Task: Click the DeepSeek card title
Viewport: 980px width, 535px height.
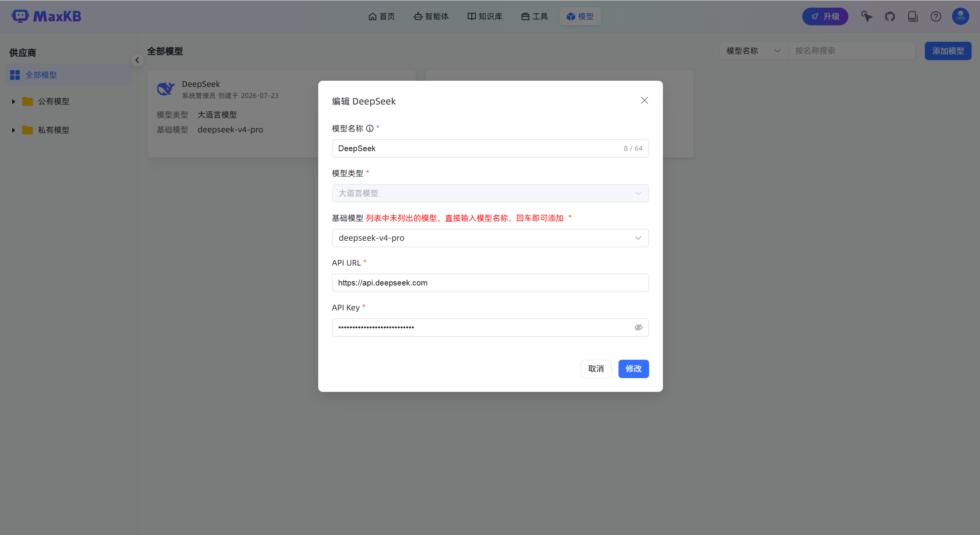Action: (201, 84)
